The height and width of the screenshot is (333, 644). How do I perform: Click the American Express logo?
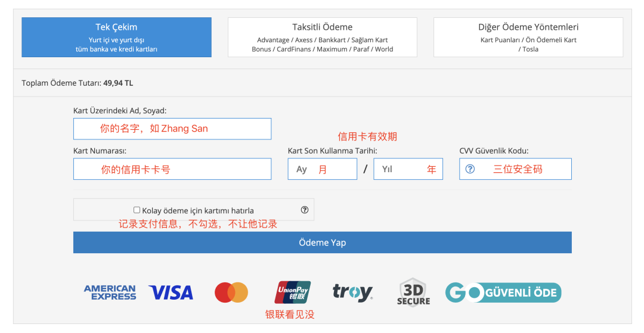pos(110,292)
